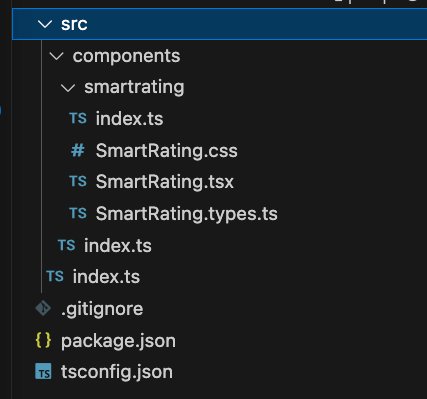Click the TS icon next to SmartRating.tsx
Viewport: 427px width, 399px height.
coord(78,181)
